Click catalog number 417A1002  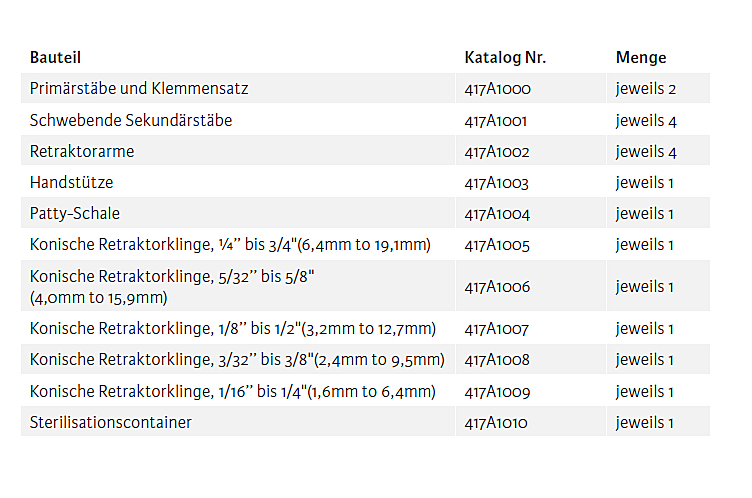point(497,152)
